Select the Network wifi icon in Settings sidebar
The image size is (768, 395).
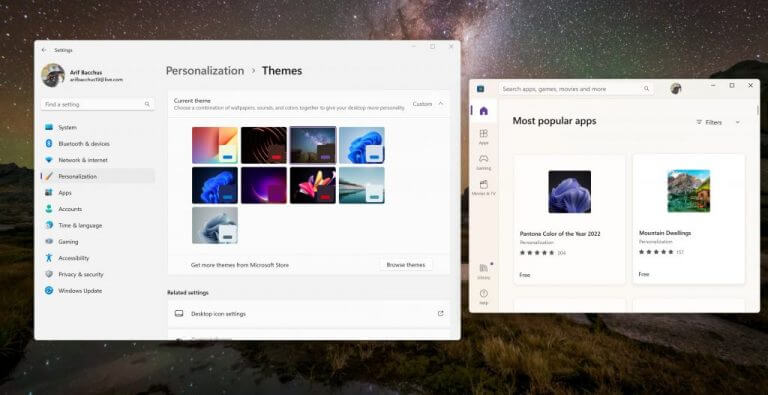pos(49,160)
